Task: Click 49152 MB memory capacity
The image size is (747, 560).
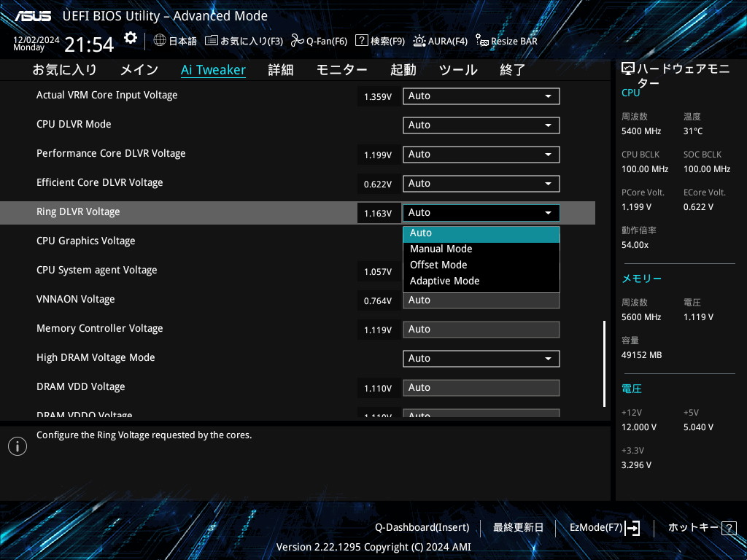Action: pos(642,355)
